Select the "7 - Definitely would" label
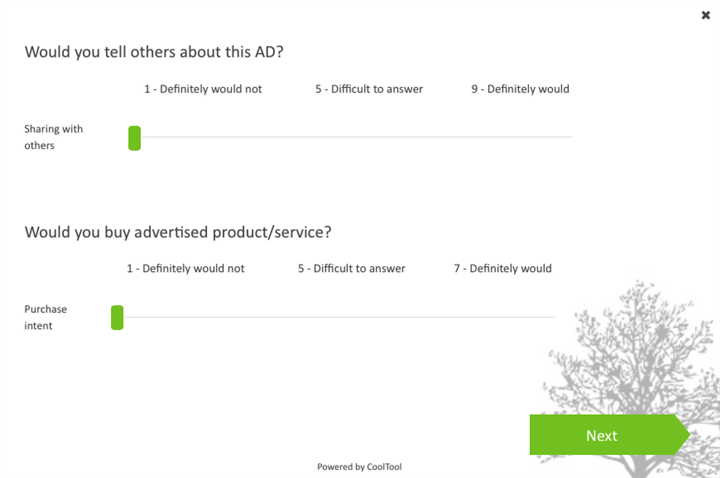This screenshot has height=478, width=720. click(502, 268)
